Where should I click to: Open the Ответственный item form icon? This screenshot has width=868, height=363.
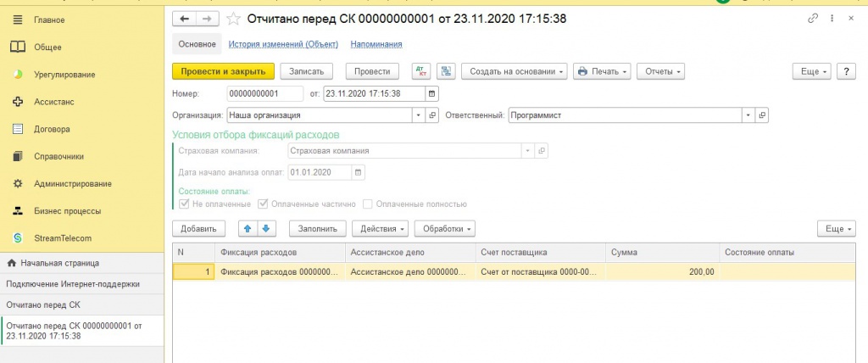tap(762, 115)
